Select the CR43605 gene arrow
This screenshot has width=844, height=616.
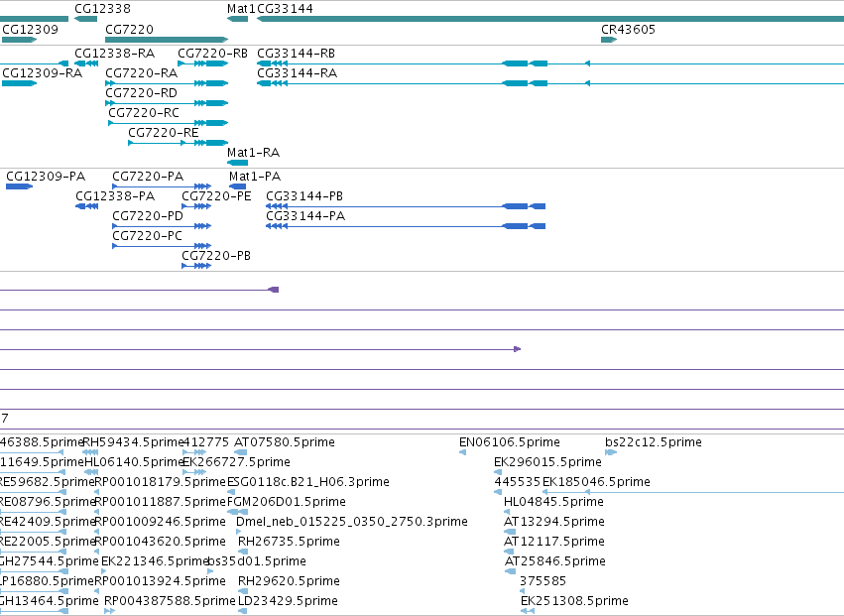point(609,40)
